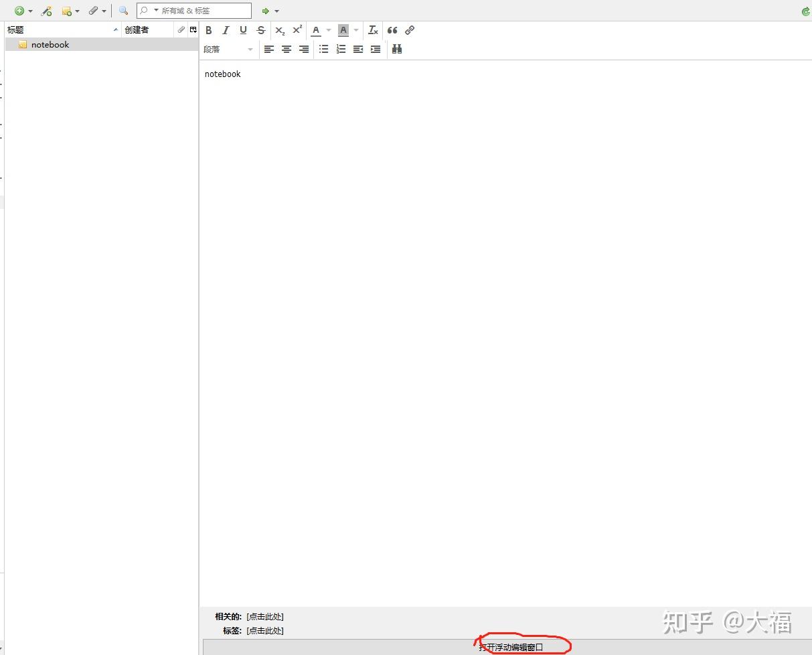
Task: Decrease the indent
Action: [358, 49]
